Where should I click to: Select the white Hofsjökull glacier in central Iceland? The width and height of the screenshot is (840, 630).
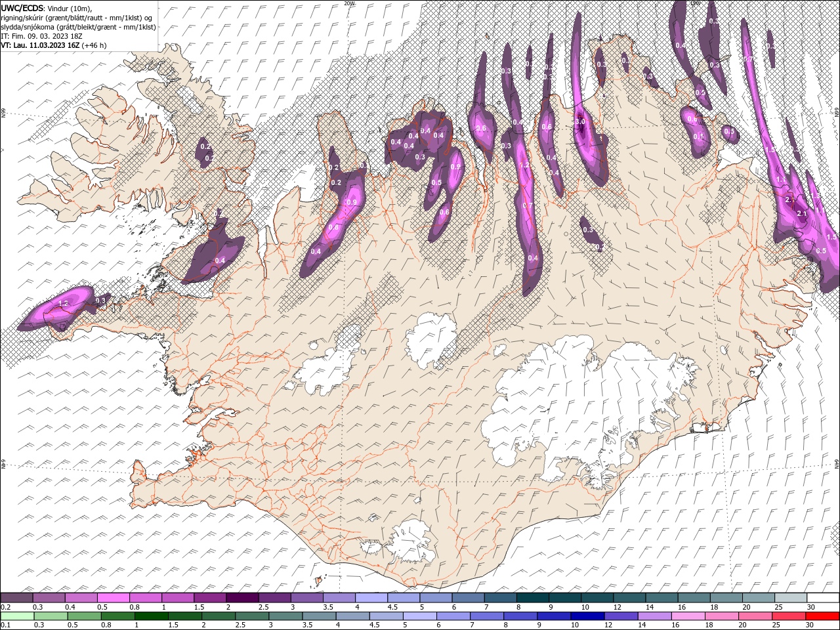431,341
